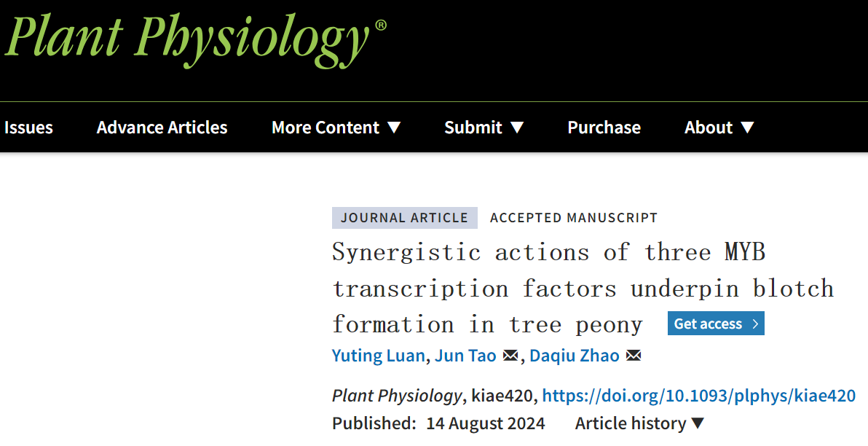
Task: Click the article title text
Action: [x=548, y=288]
